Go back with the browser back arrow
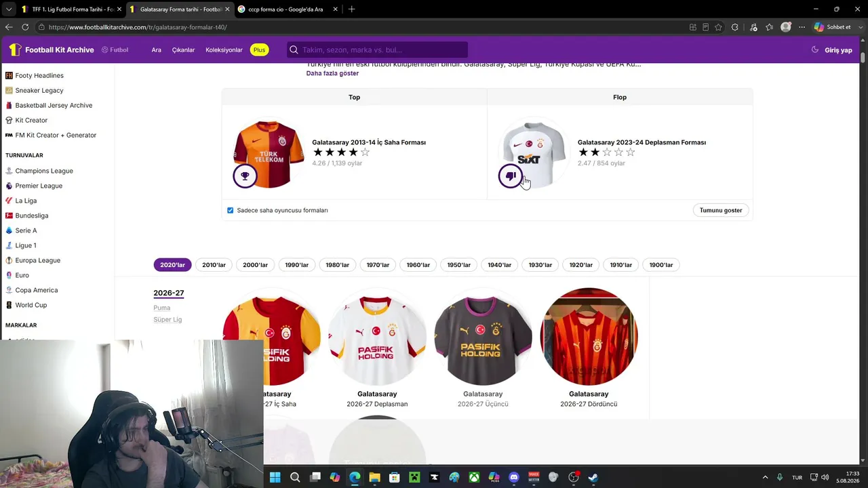The width and height of the screenshot is (868, 488). click(x=9, y=27)
